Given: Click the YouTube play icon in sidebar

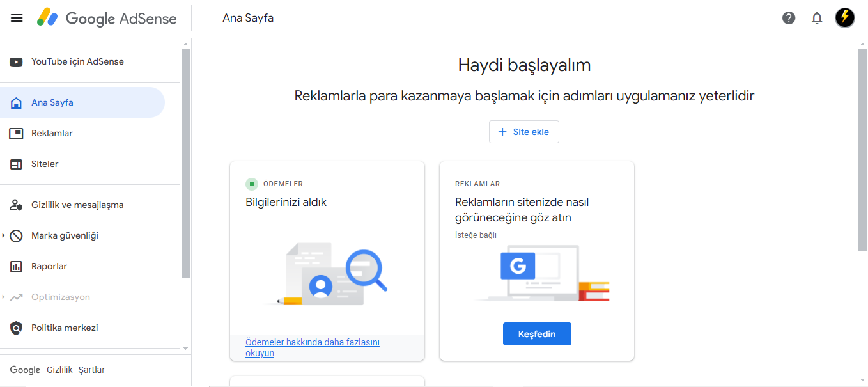Looking at the screenshot, I should click(x=16, y=62).
